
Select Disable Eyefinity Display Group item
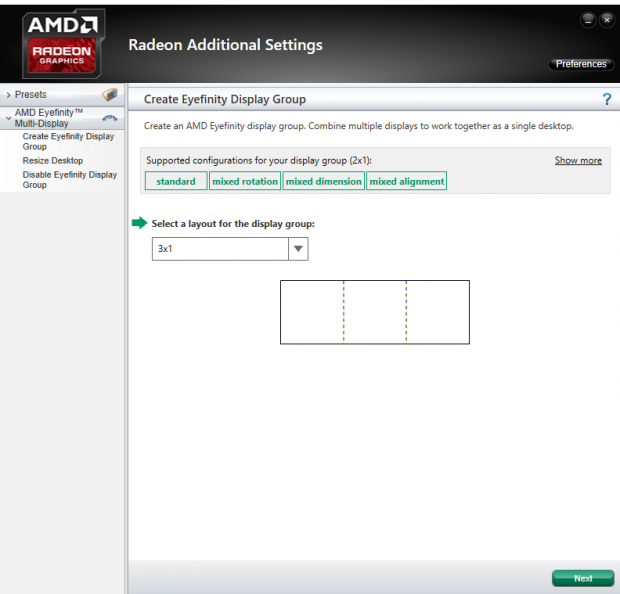70,180
